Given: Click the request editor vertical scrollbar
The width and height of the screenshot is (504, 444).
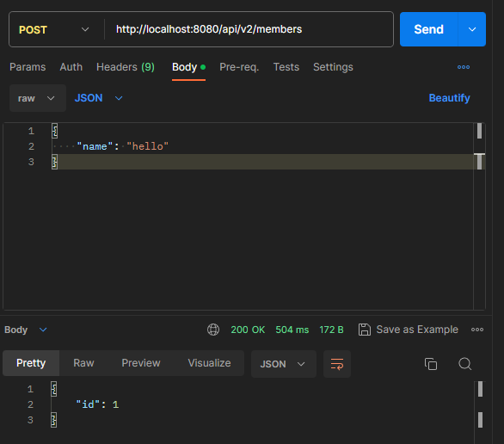Looking at the screenshot, I should (479, 215).
